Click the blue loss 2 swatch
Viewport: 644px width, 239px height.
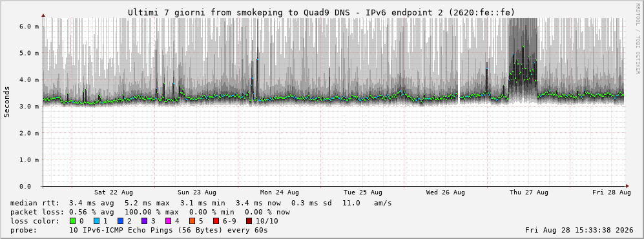pyautogui.click(x=120, y=221)
